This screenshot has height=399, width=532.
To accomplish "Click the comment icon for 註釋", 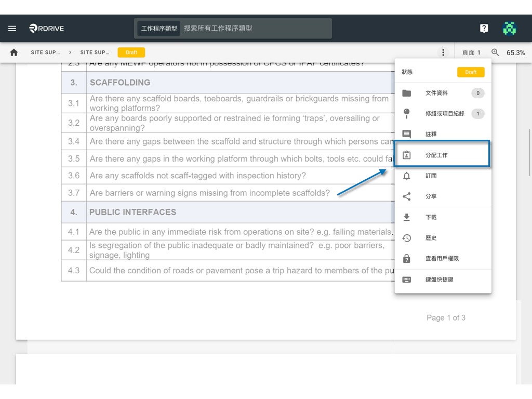I will pos(406,134).
